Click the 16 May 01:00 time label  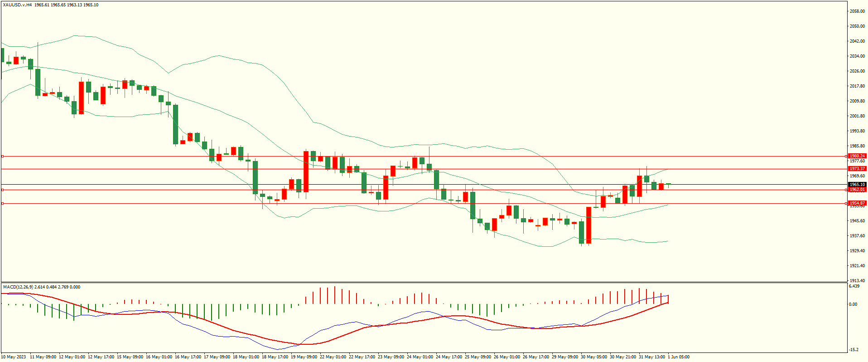coord(159,357)
